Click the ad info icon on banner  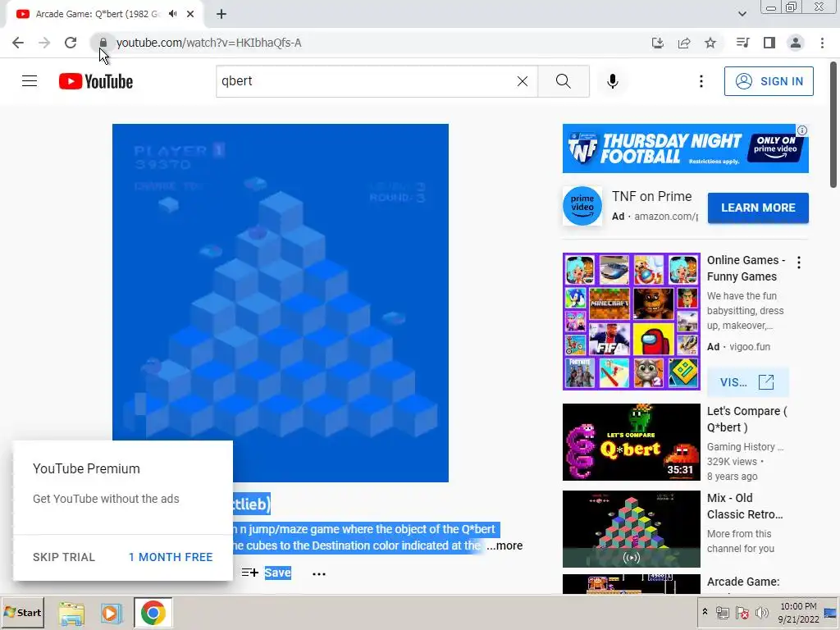click(x=802, y=130)
